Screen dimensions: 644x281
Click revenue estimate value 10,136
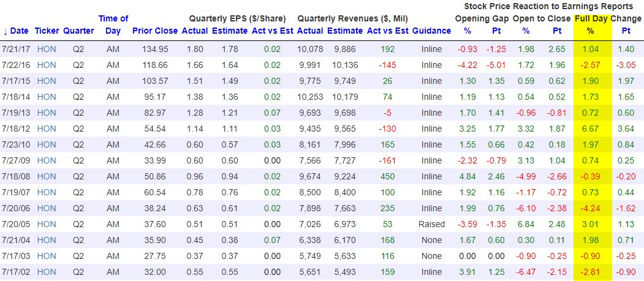345,66
